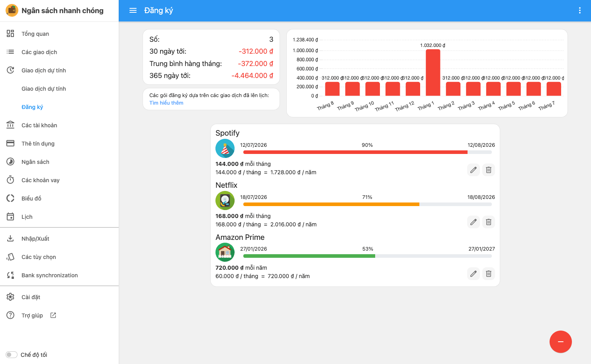
Task: Click the Spotify red 90% progress bar
Action: click(x=355, y=152)
